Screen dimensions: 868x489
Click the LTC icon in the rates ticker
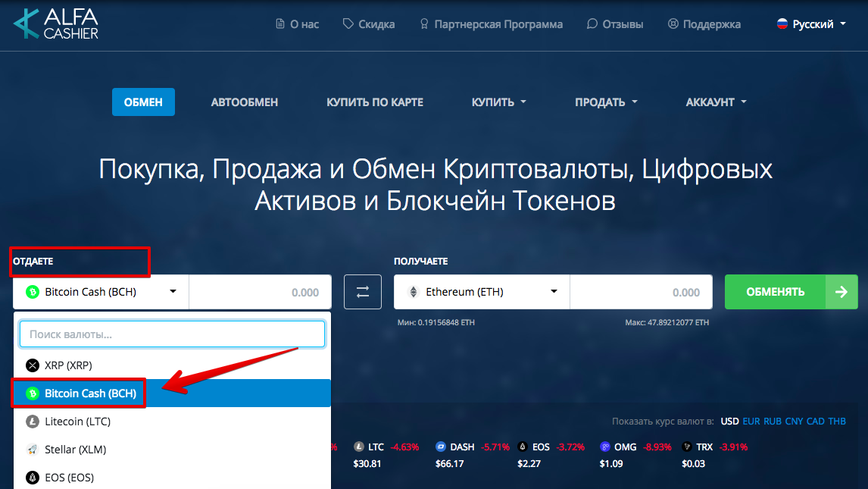click(359, 447)
